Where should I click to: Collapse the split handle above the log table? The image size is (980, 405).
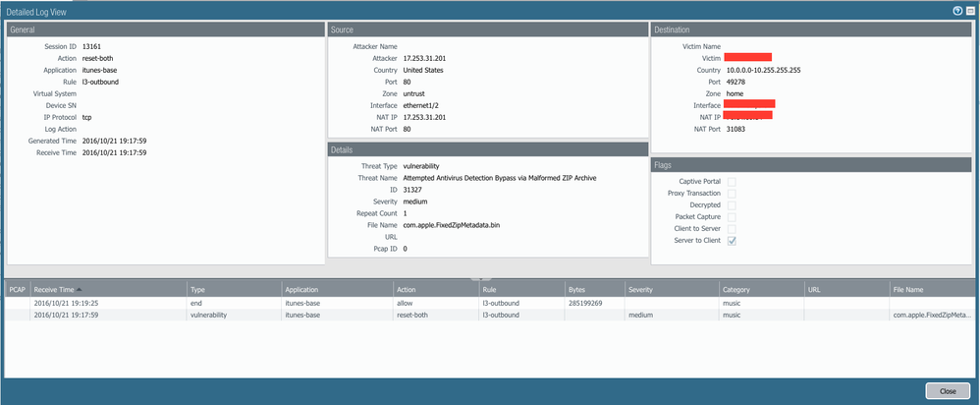click(x=481, y=278)
